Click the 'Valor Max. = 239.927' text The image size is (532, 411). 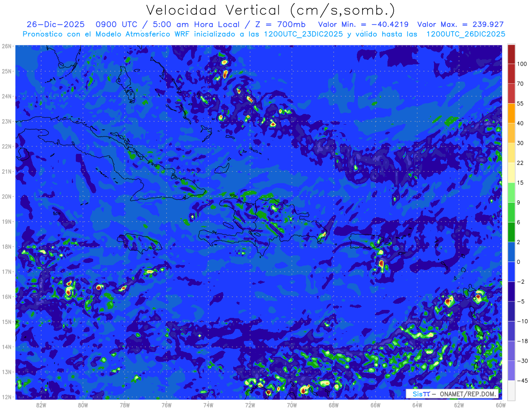[x=461, y=25]
